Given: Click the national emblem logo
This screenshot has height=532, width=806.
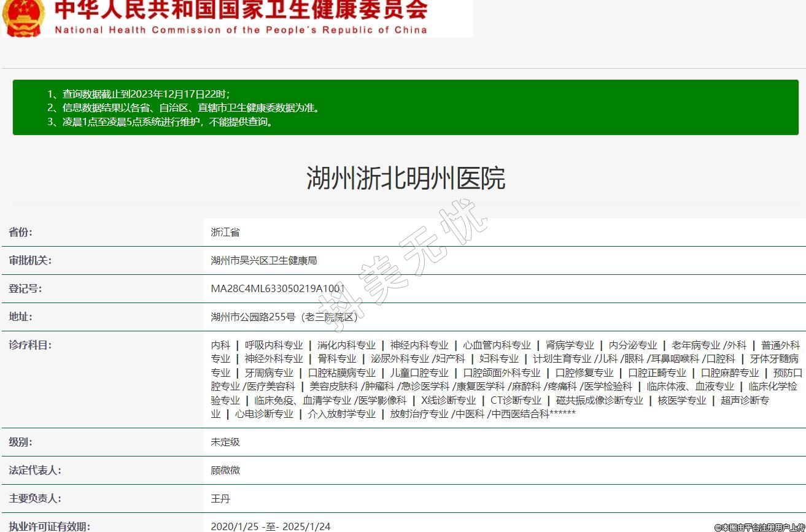Looking at the screenshot, I should pyautogui.click(x=23, y=17).
